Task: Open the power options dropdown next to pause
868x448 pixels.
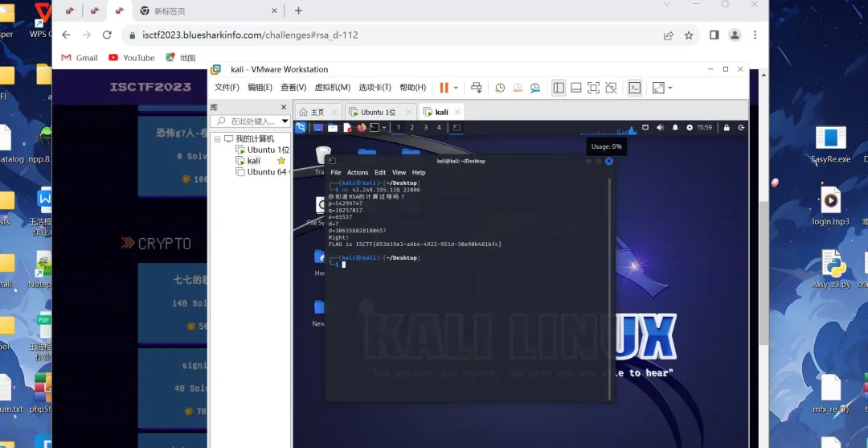Action: click(456, 88)
